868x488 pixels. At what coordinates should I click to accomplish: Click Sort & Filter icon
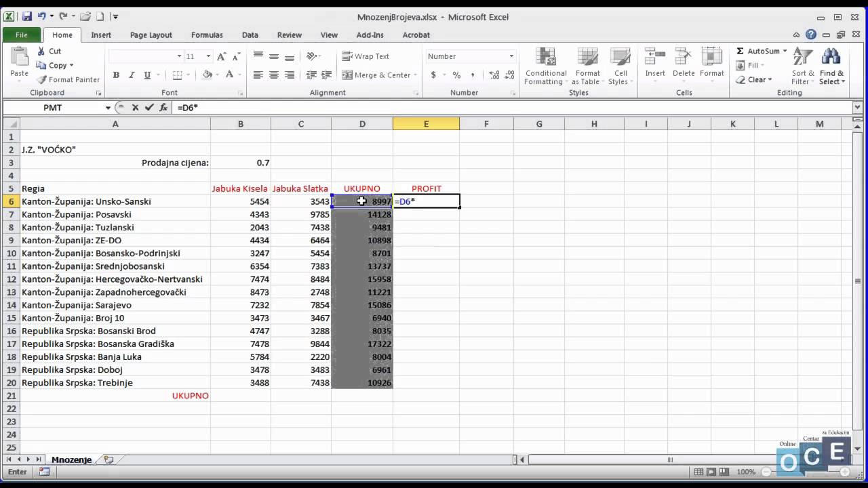tap(803, 57)
